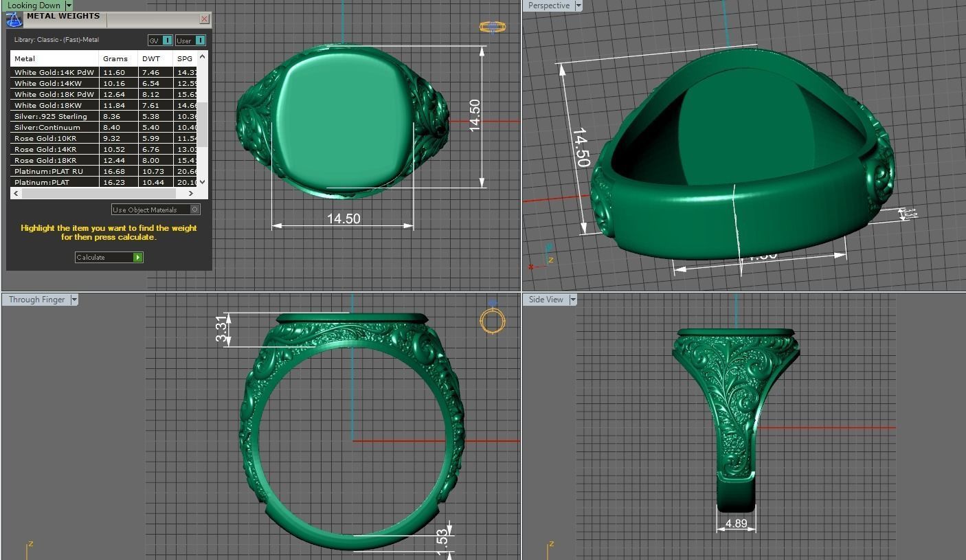Click the 10.73 DWT value
This screenshot has width=966, height=560.
coord(153,171)
